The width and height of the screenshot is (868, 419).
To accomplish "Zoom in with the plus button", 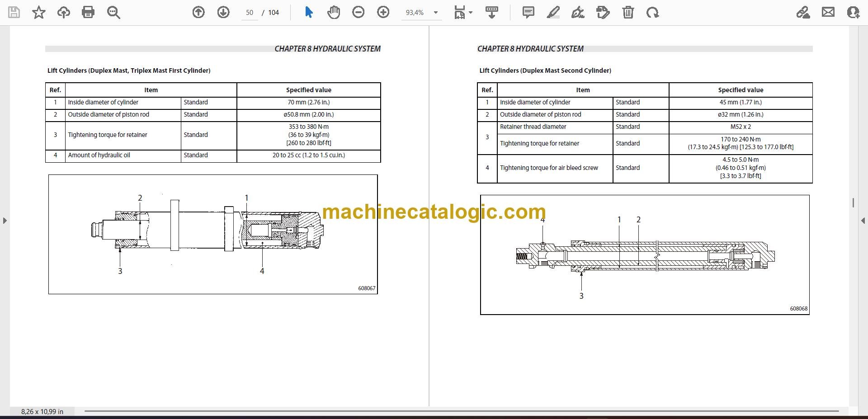I will click(383, 12).
